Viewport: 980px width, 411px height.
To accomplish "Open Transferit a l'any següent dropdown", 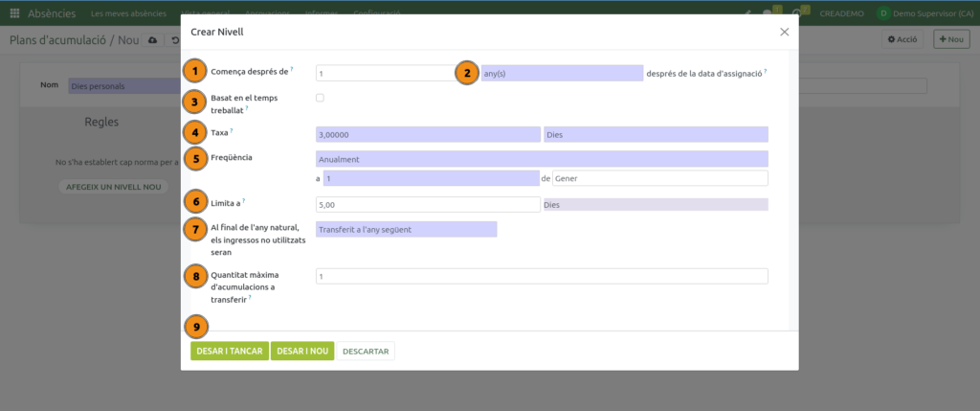I will pyautogui.click(x=406, y=229).
